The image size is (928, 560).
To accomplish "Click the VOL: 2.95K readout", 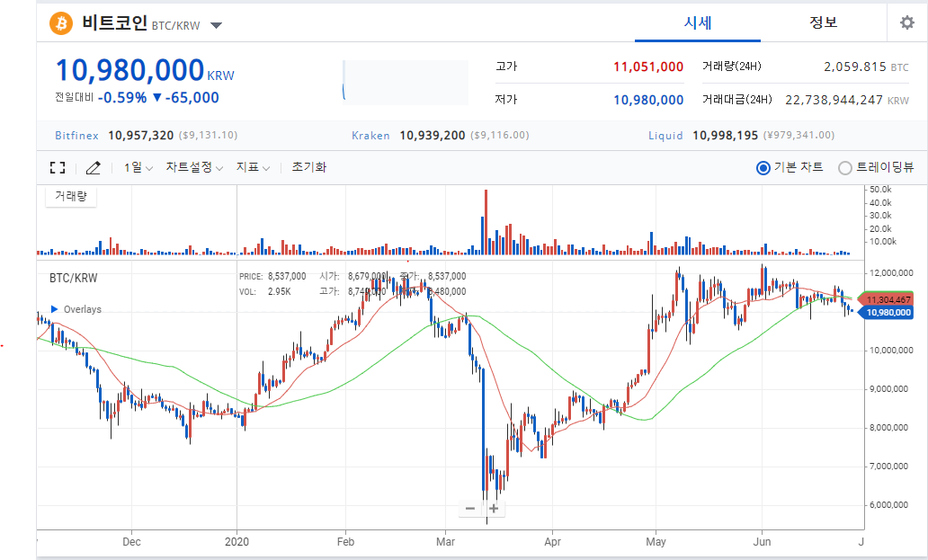I will [x=264, y=291].
